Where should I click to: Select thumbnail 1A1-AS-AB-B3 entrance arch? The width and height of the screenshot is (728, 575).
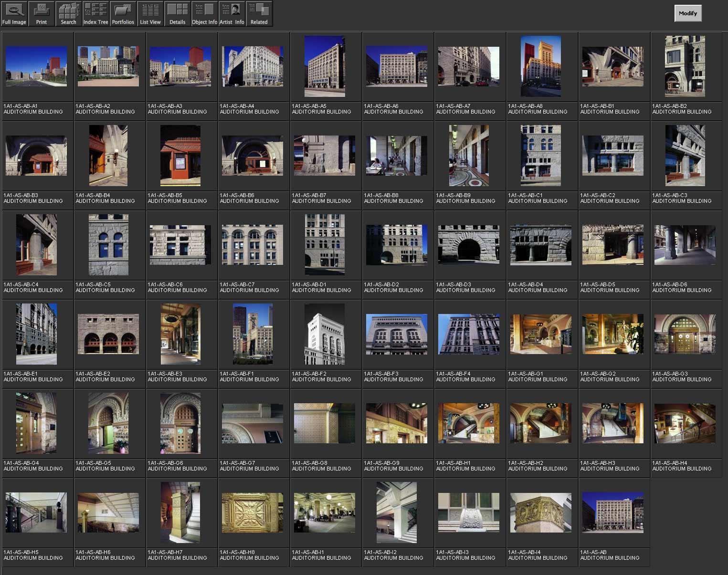[36, 156]
